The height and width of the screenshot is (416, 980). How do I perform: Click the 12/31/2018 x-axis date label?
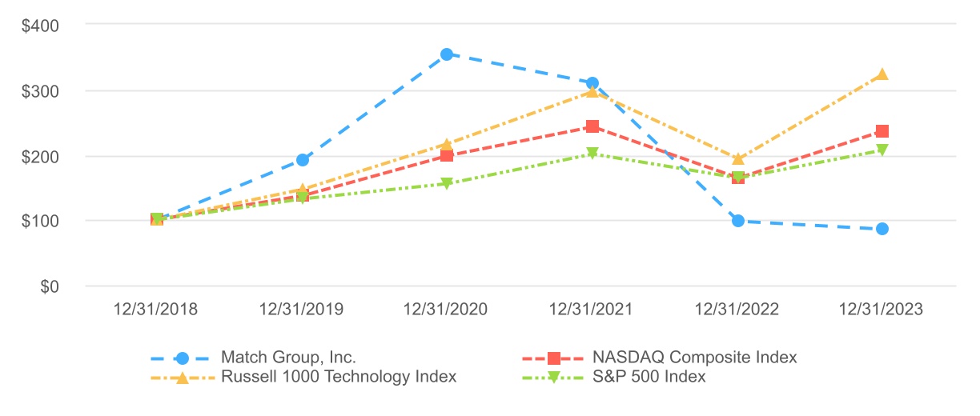(157, 310)
